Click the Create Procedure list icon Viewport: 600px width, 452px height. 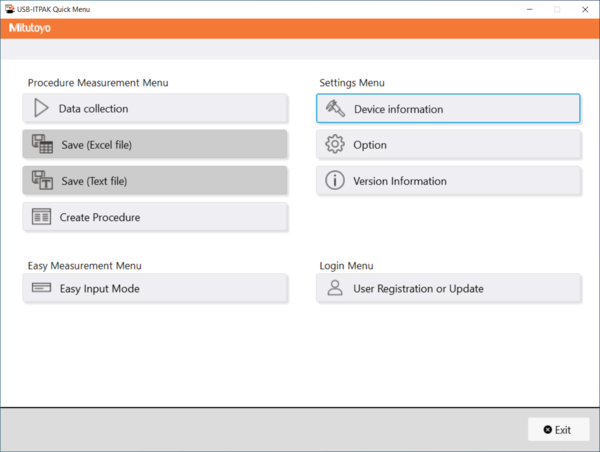(x=41, y=217)
